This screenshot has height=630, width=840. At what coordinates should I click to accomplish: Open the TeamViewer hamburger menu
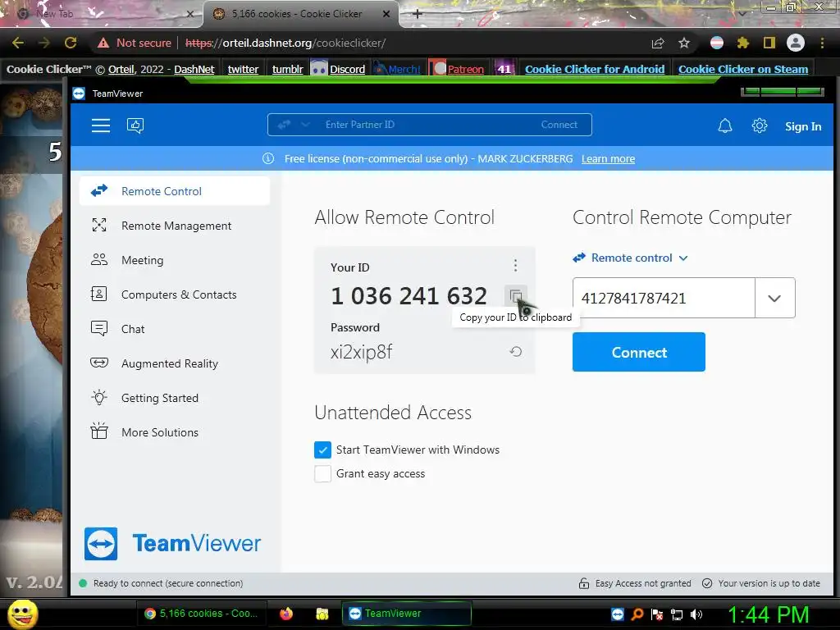click(101, 126)
